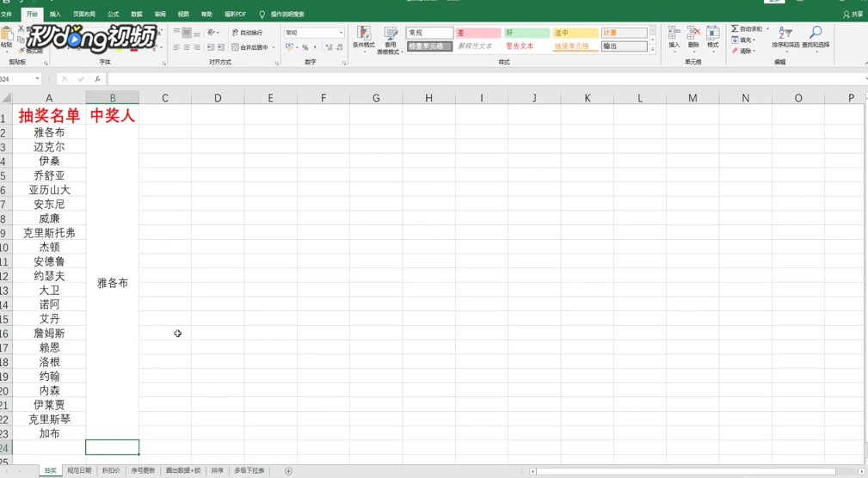Expand the merge and center dropdown arrow
The width and height of the screenshot is (868, 478).
(274, 47)
